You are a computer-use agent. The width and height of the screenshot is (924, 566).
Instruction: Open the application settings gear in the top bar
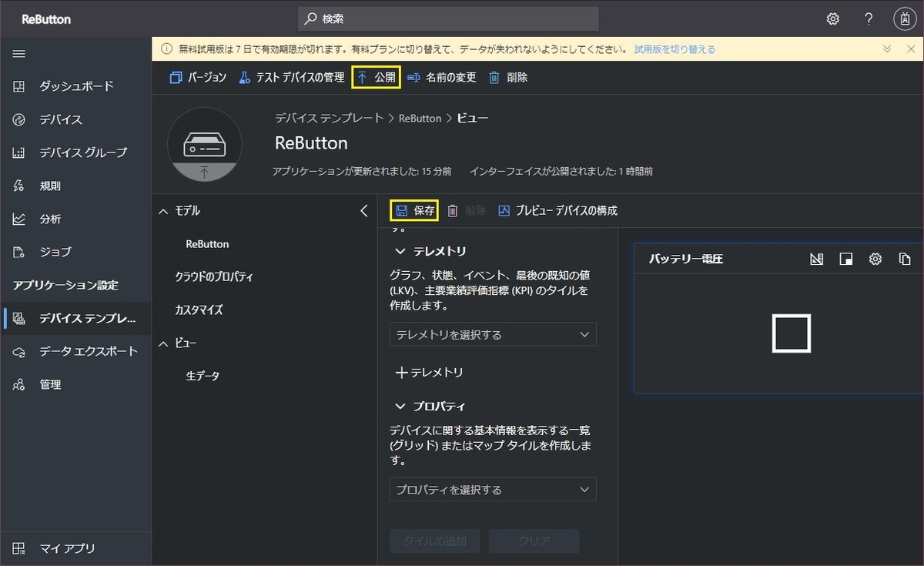click(x=833, y=18)
